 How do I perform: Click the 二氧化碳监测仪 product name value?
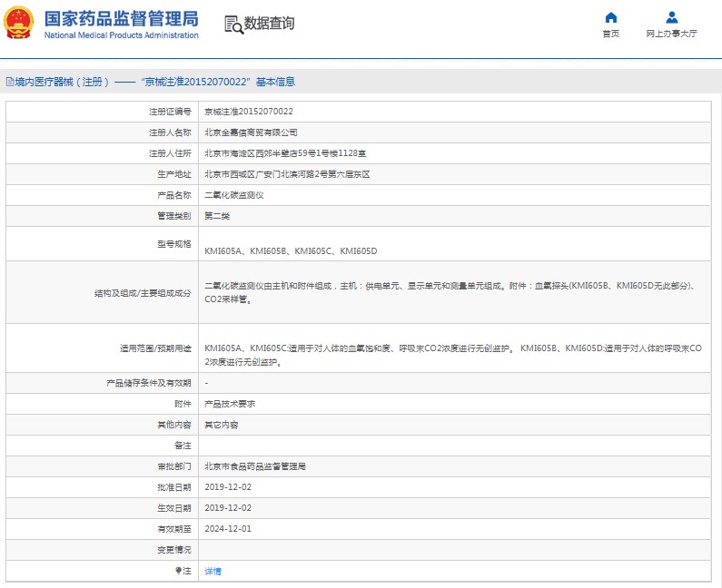[233, 195]
